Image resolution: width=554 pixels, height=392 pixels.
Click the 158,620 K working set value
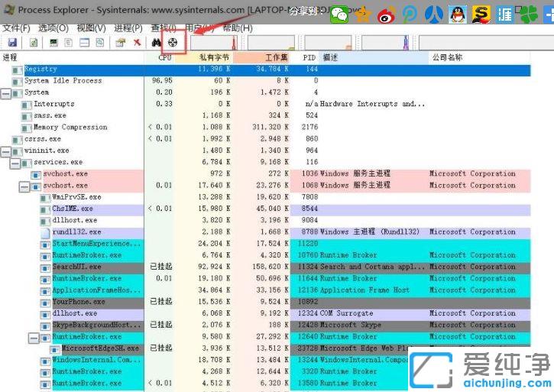tap(270, 267)
